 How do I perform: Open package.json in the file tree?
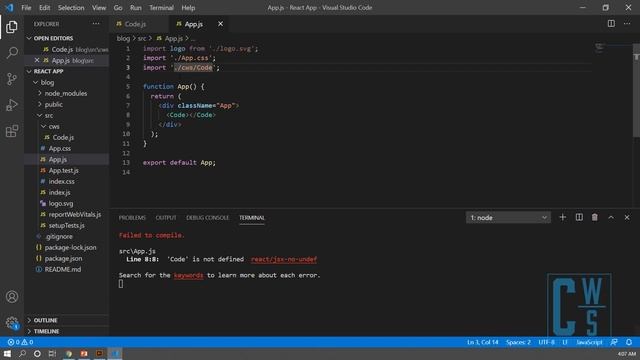tap(68, 259)
